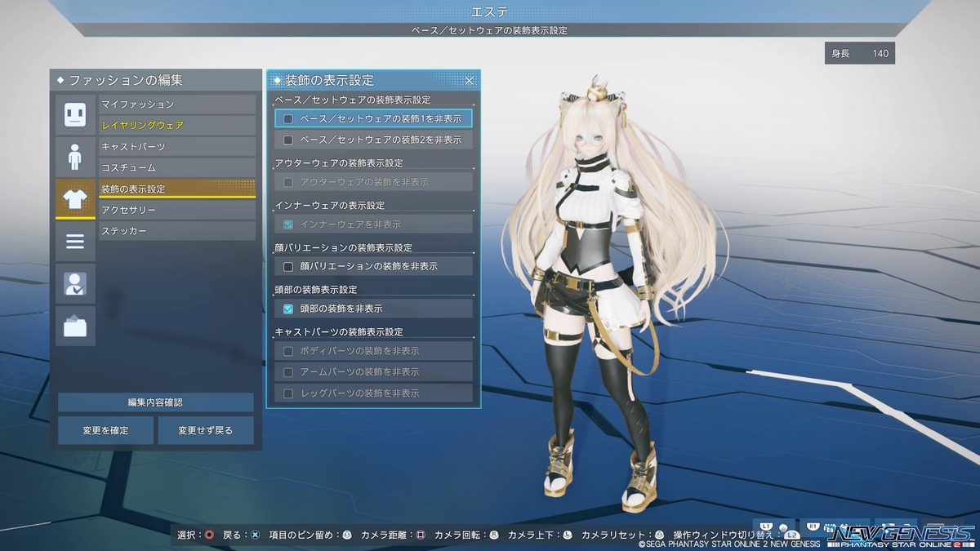Click ベース／セットウェアの装飾表示設定 section heading
Screen dimensions: 980x551
point(352,100)
